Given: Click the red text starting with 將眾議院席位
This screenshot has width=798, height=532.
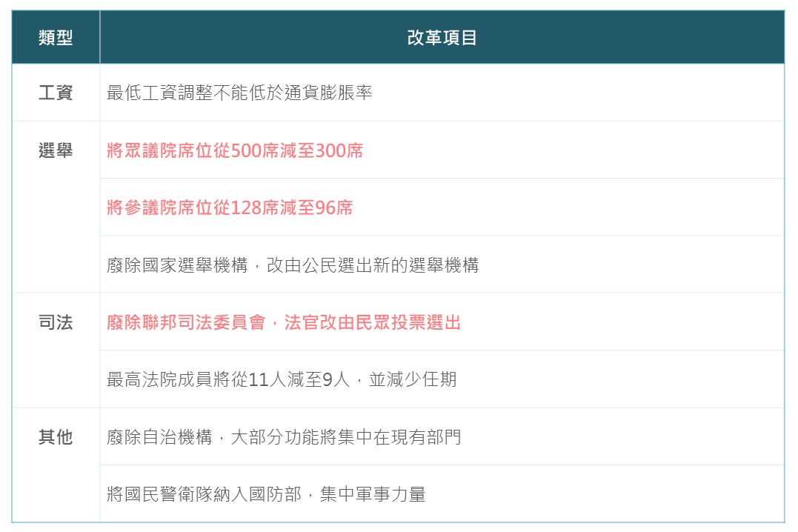Looking at the screenshot, I should (235, 151).
